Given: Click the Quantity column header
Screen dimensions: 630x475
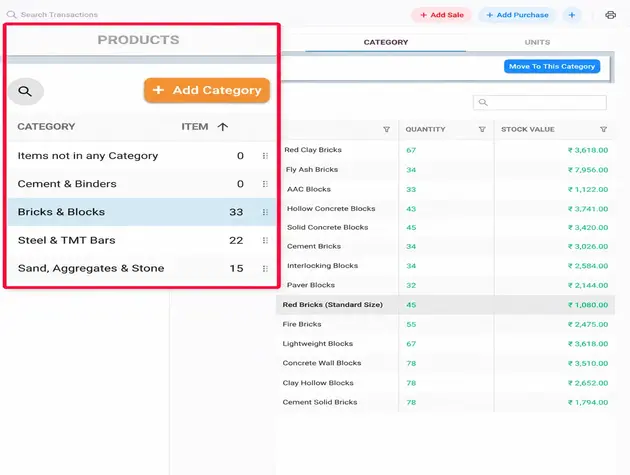Looking at the screenshot, I should coord(425,129).
